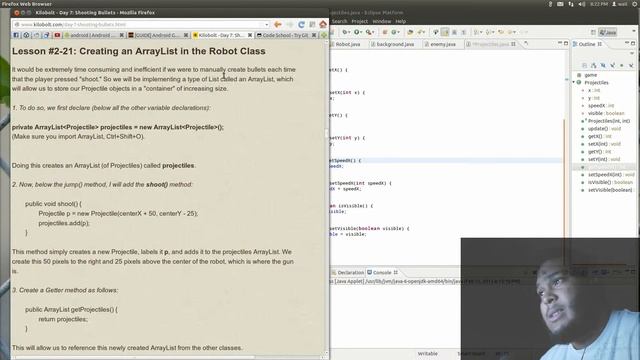The image size is (640, 360).
Task: Click the Open Type folder icon in Eclipse
Action: [x=410, y=32]
